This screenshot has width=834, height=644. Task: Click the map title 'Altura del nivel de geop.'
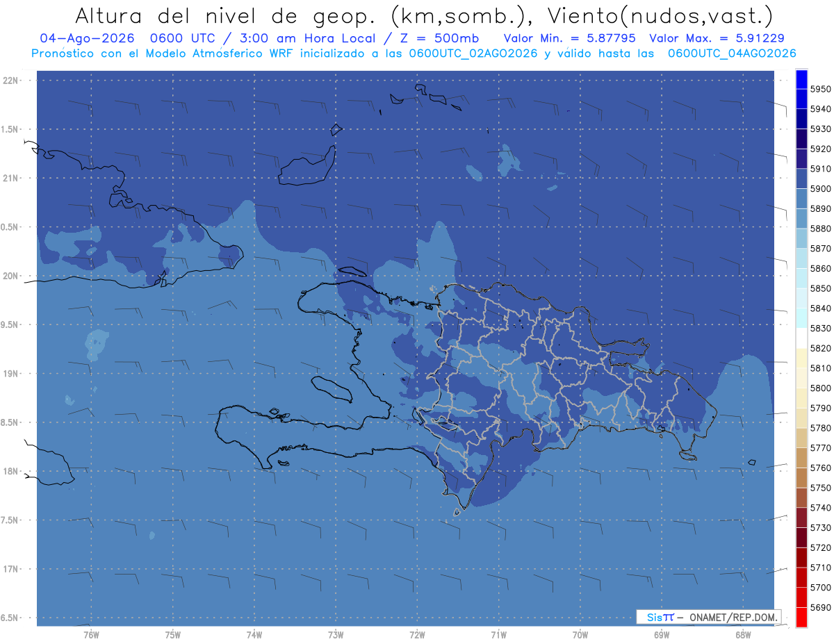[x=227, y=15]
